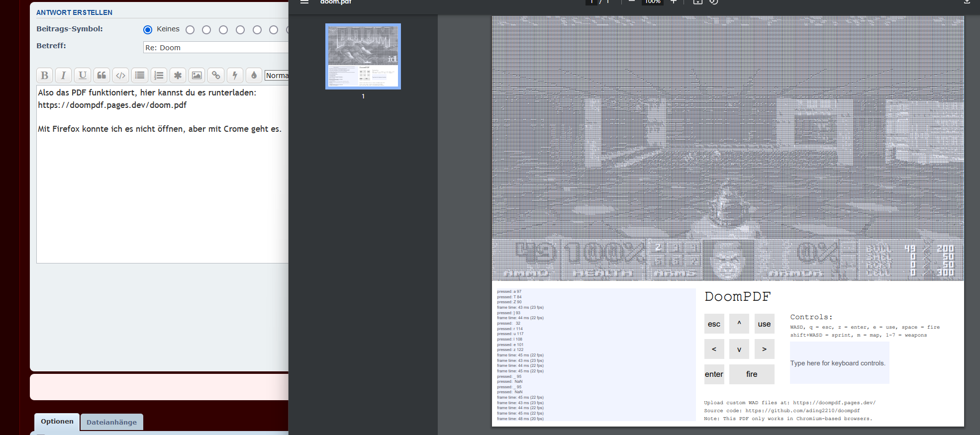
Task: Click the 'ANTWORT ERSTELLEN' heading
Action: pos(74,12)
